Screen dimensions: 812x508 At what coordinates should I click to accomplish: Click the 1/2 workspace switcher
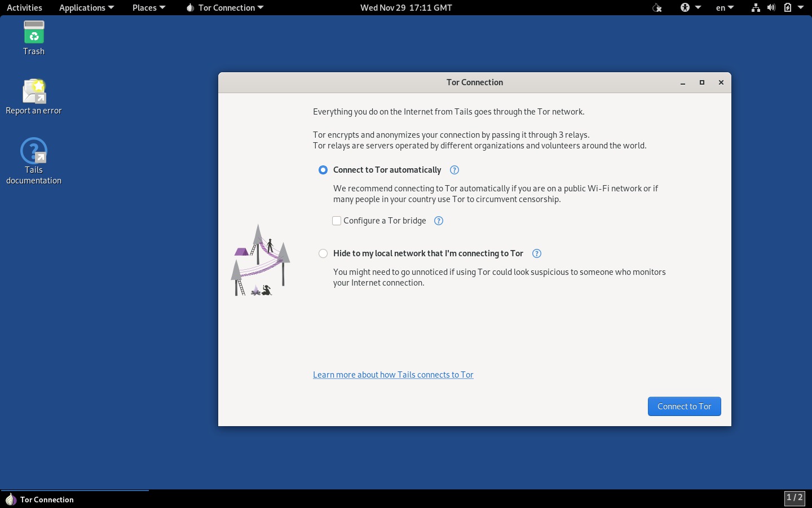point(795,498)
